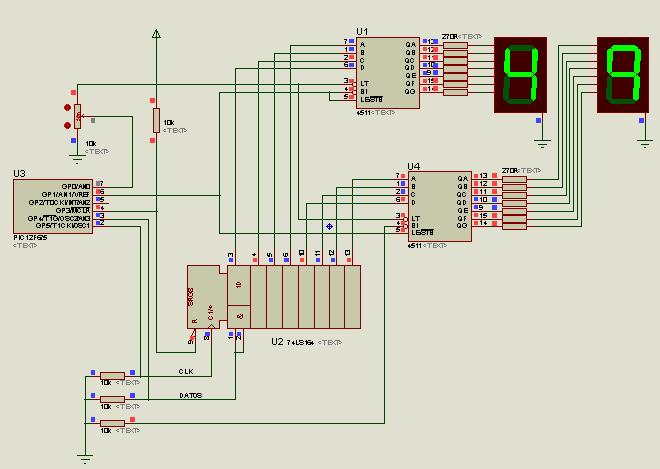
Task: Select the seven-segment display driven by U4
Action: 623,75
